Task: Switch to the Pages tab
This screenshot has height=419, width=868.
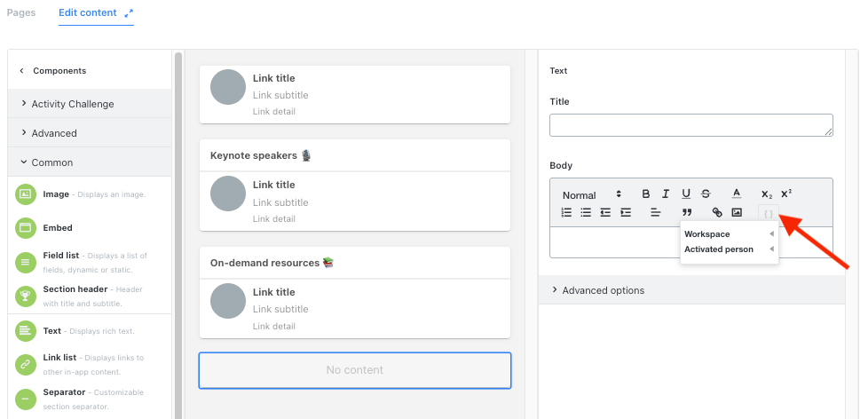Action: click(x=21, y=12)
